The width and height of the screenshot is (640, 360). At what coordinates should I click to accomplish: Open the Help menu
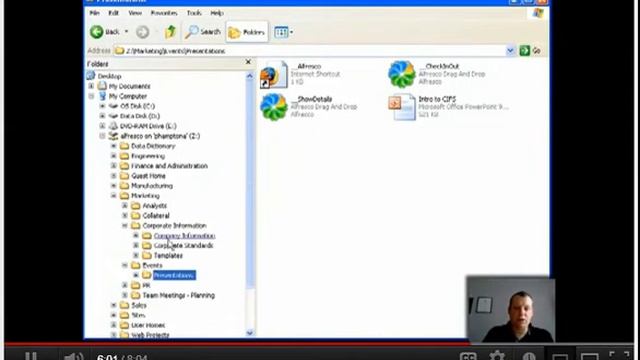pos(217,13)
